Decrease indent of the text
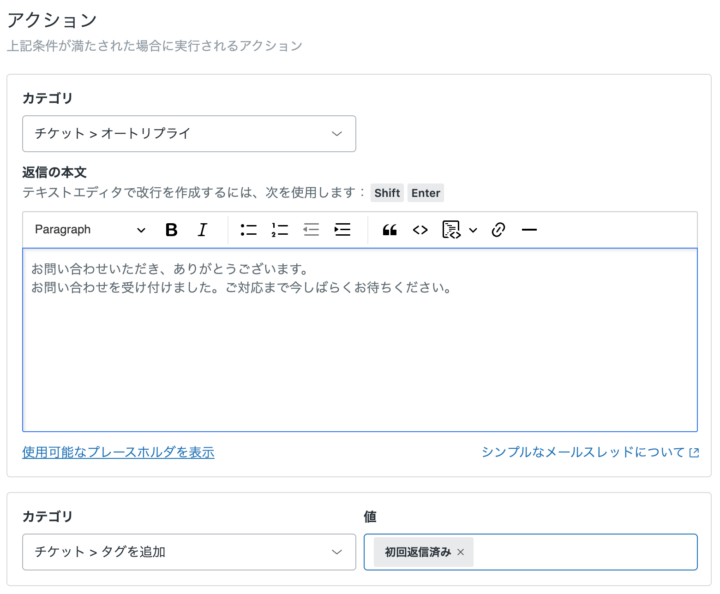 pyautogui.click(x=311, y=230)
